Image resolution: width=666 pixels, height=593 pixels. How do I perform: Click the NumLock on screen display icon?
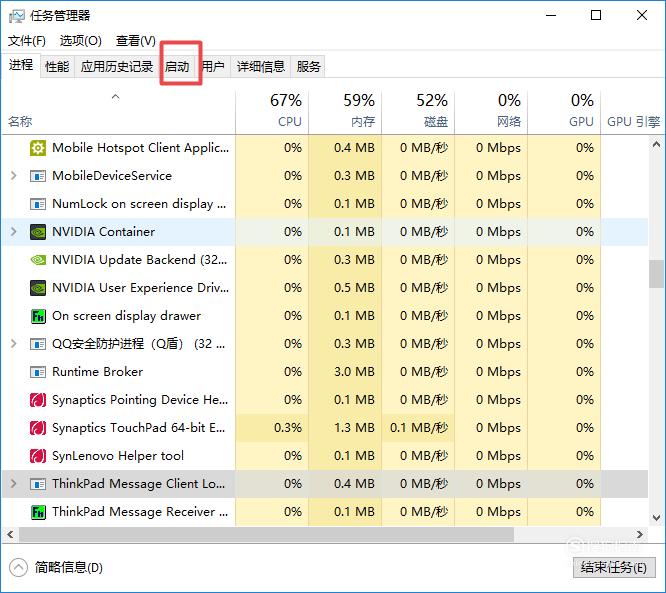pos(38,204)
